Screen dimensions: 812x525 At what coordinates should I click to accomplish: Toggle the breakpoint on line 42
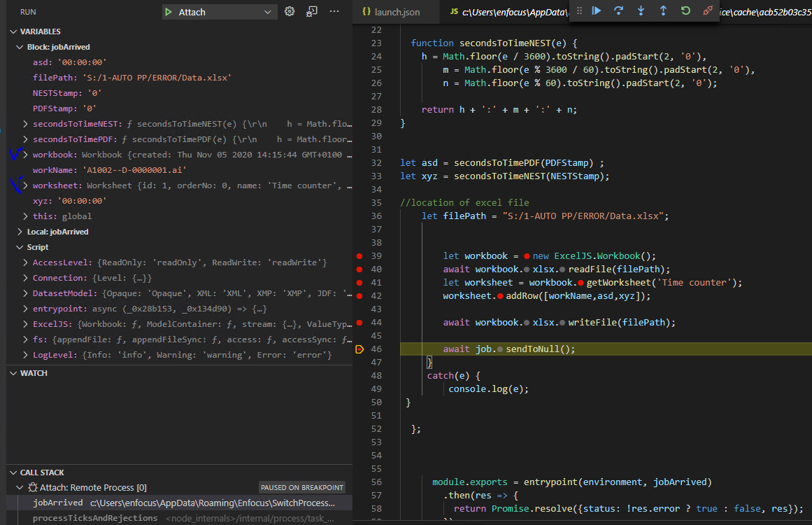(359, 296)
